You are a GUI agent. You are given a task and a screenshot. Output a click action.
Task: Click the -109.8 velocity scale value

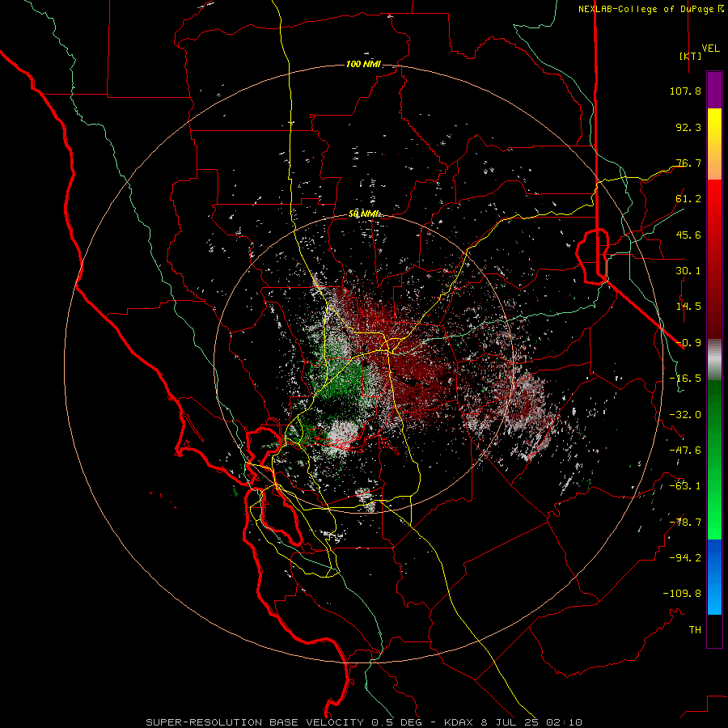tap(682, 594)
